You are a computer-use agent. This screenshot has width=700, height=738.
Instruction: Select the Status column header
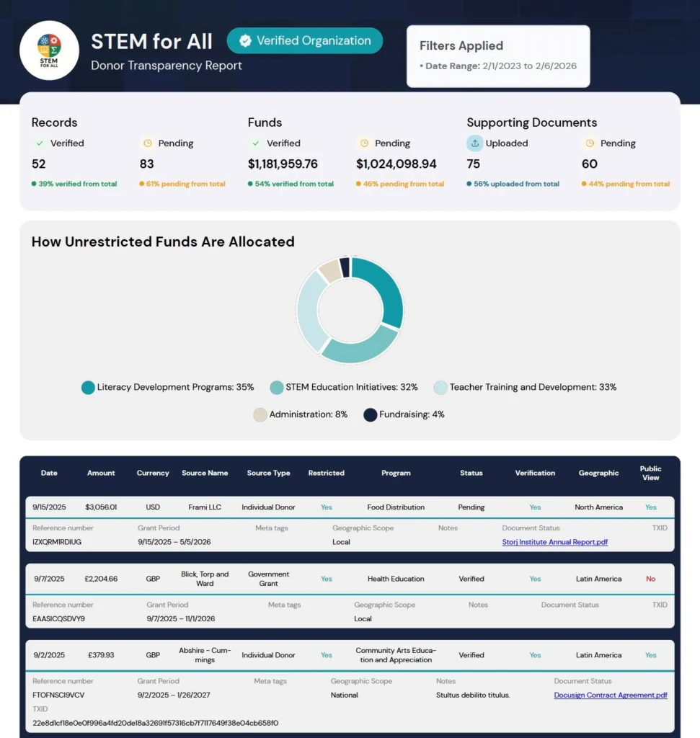tap(471, 473)
